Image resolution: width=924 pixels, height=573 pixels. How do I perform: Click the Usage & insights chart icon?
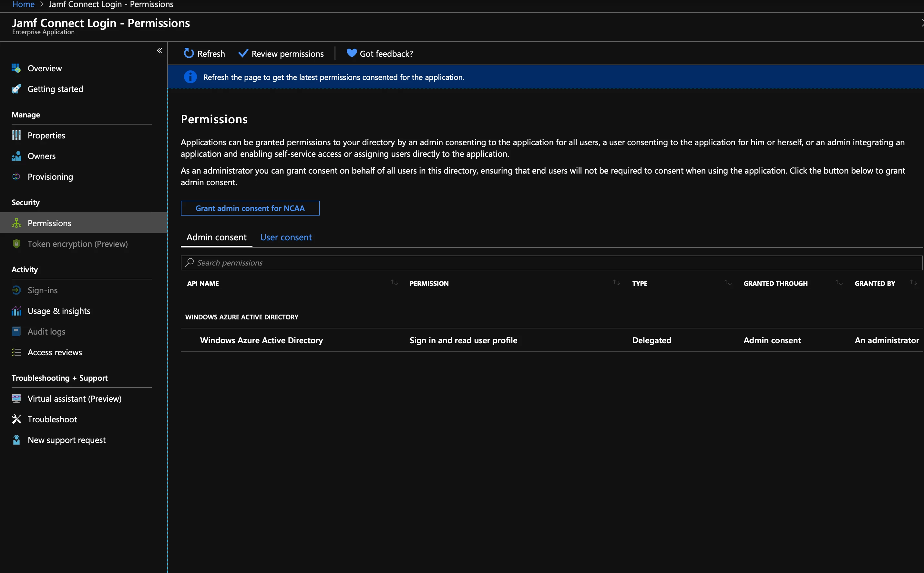tap(16, 311)
